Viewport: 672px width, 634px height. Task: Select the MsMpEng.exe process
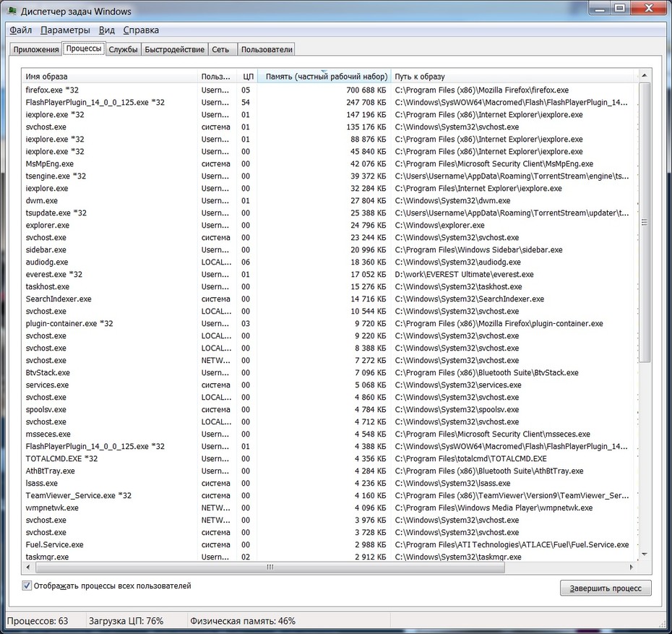point(329,164)
